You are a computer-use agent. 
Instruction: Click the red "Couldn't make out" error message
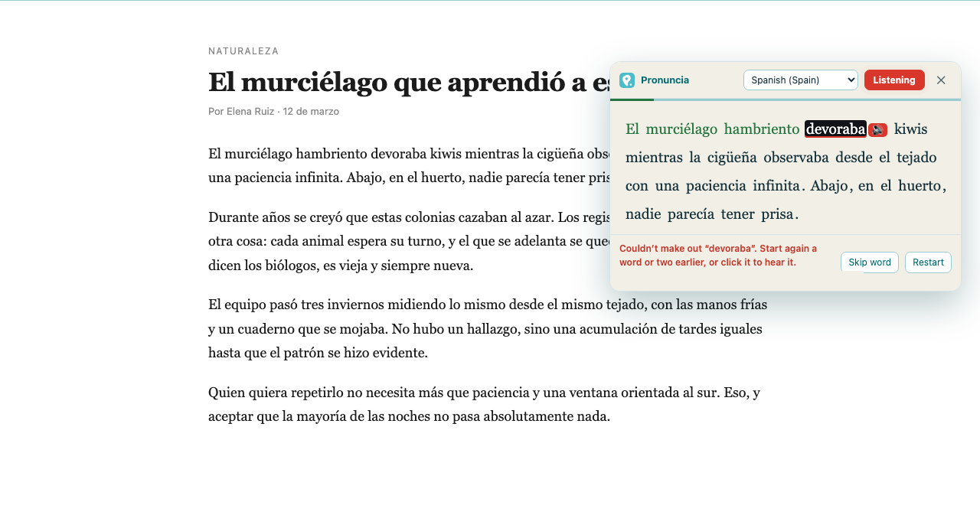click(718, 256)
